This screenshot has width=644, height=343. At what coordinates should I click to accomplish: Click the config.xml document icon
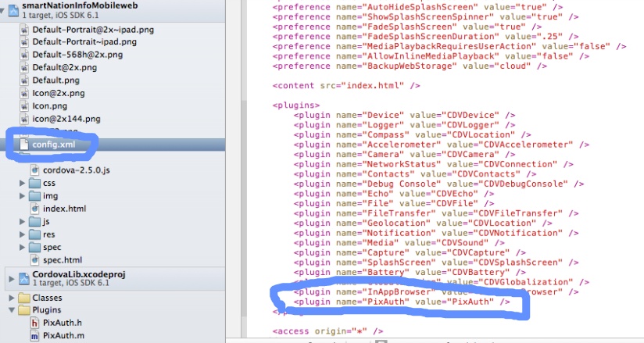pyautogui.click(x=25, y=145)
